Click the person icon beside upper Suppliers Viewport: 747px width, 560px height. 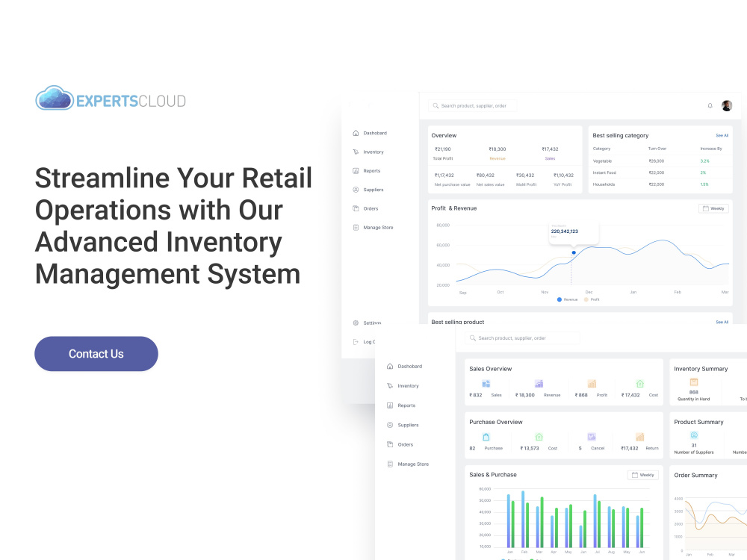point(356,190)
